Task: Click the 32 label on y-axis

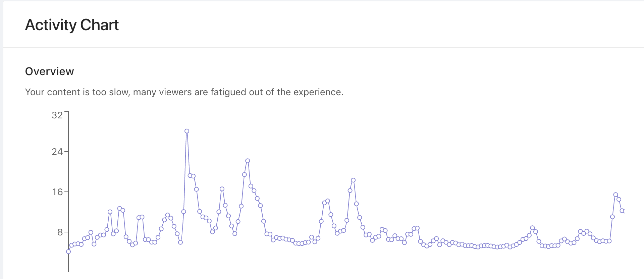Action: click(x=57, y=115)
